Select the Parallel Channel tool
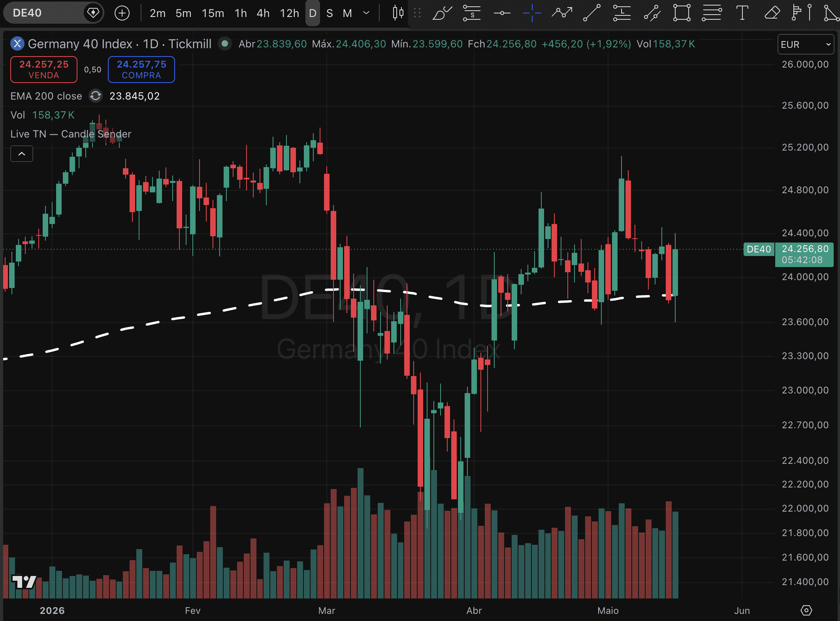840x621 pixels. click(652, 13)
